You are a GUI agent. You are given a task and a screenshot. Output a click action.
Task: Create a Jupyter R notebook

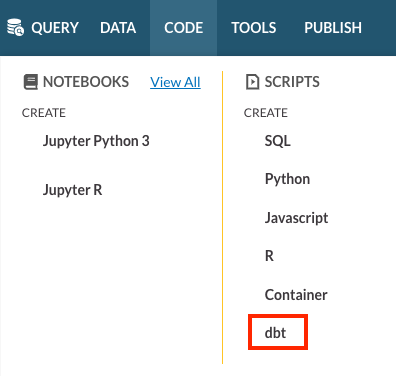tap(72, 190)
